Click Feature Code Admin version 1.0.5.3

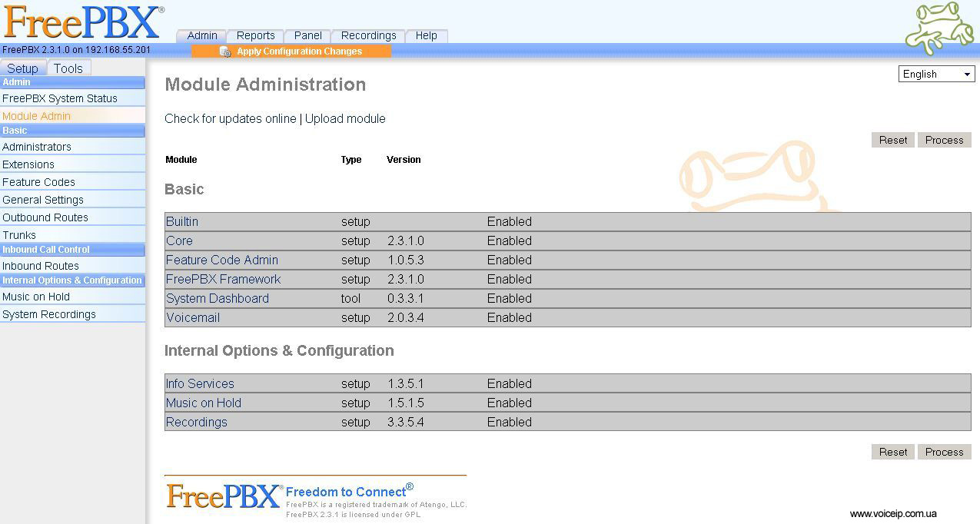click(x=406, y=260)
